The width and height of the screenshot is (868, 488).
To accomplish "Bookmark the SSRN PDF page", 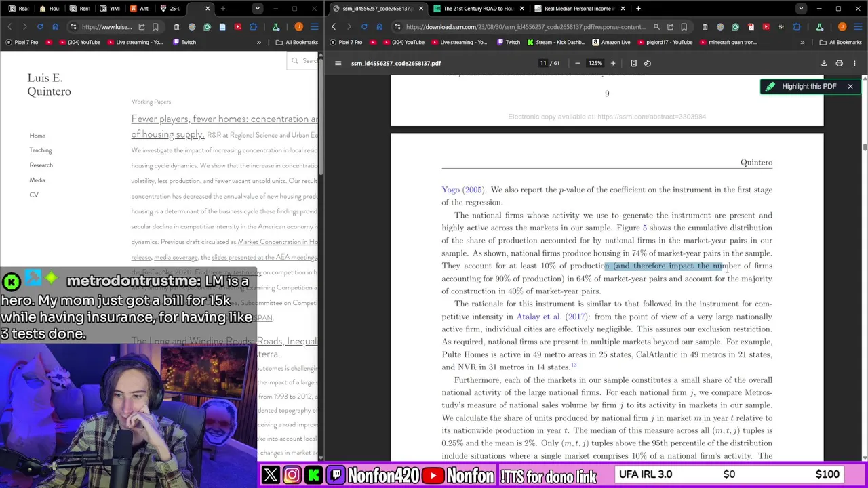I will point(684,27).
